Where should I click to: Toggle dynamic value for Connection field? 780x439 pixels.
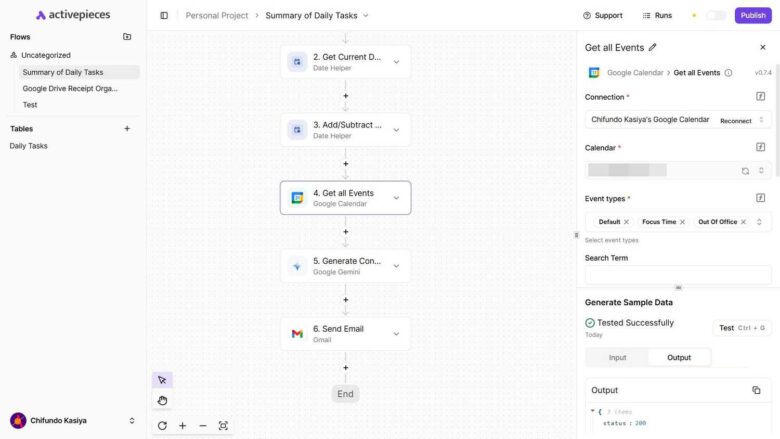tap(761, 97)
